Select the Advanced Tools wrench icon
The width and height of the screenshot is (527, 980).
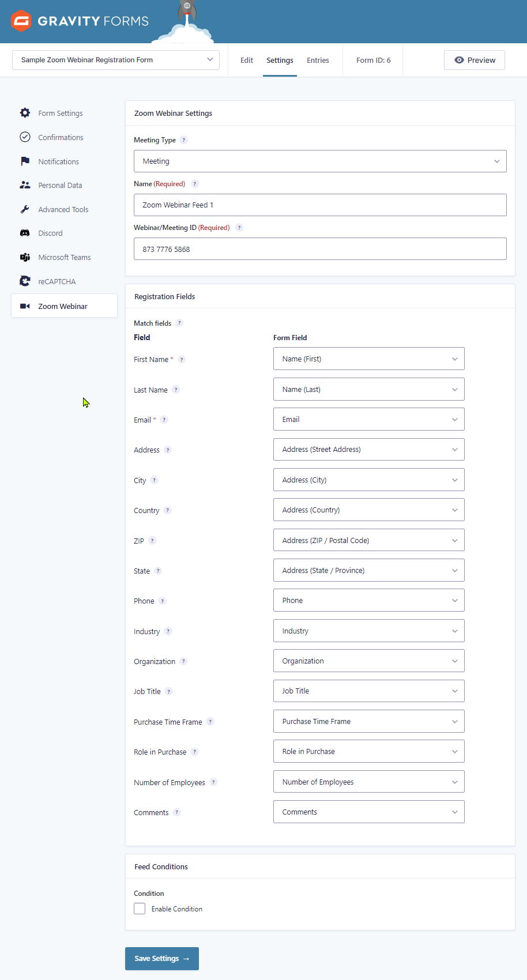[x=25, y=209]
